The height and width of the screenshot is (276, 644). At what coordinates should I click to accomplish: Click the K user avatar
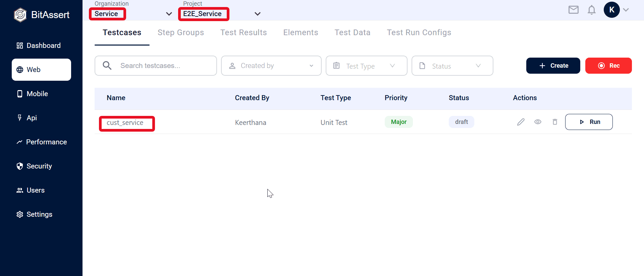612,10
